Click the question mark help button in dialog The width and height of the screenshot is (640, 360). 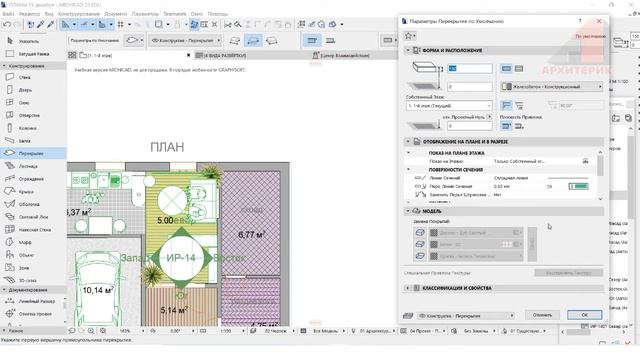point(580,21)
